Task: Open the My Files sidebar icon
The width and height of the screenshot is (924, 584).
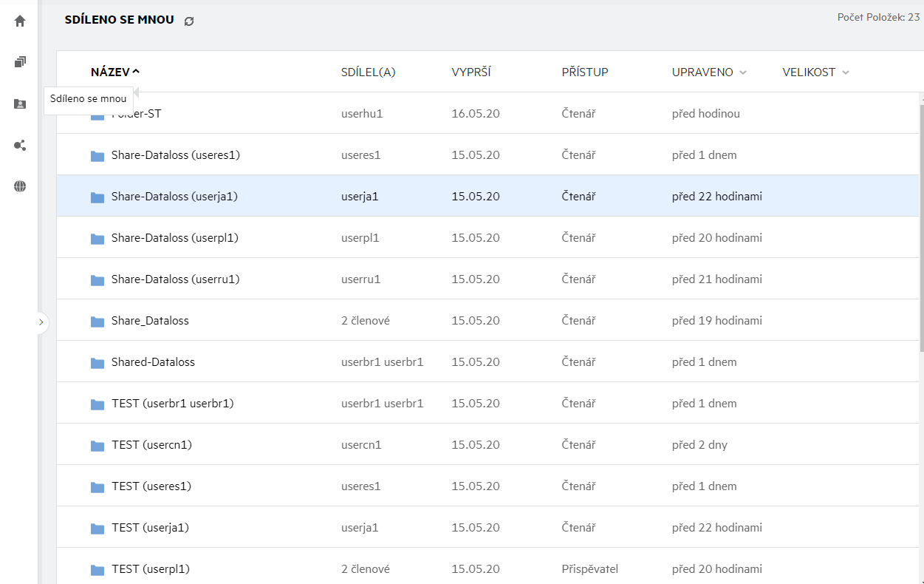Action: 20,62
